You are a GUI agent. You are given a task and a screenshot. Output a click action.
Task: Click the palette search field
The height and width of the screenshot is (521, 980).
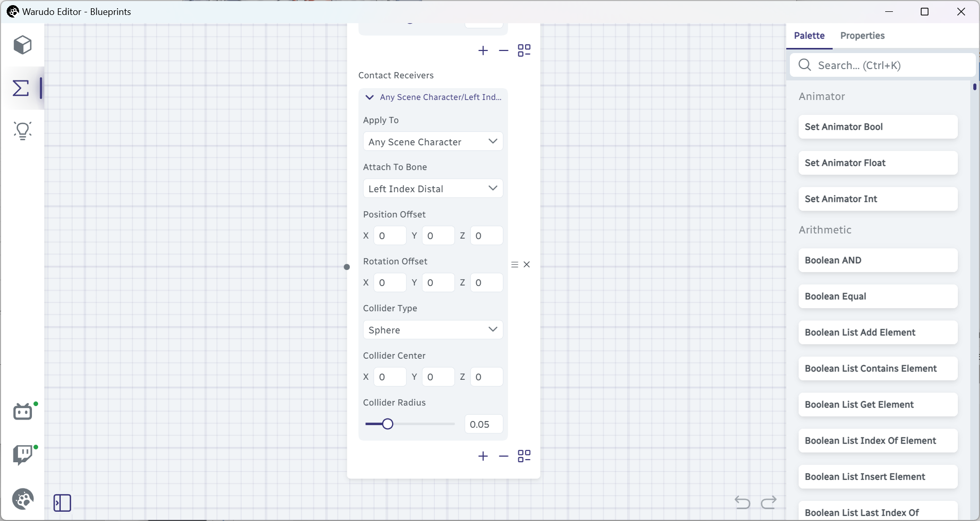point(883,65)
